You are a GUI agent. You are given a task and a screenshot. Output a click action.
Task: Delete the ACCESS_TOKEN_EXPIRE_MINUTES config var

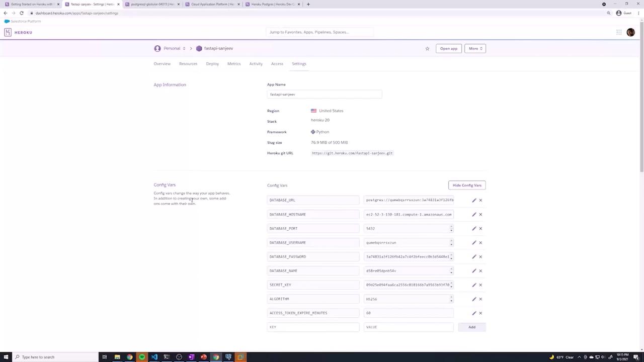pos(480,313)
